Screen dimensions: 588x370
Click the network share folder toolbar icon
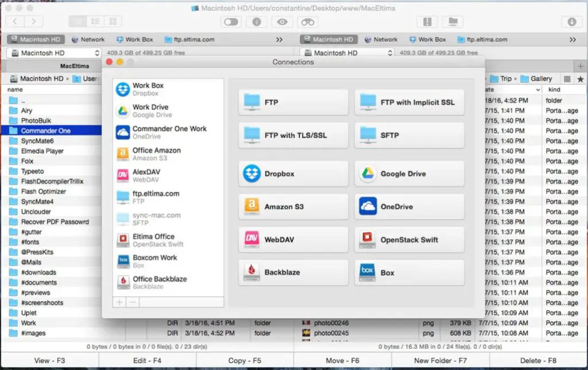[x=453, y=22]
